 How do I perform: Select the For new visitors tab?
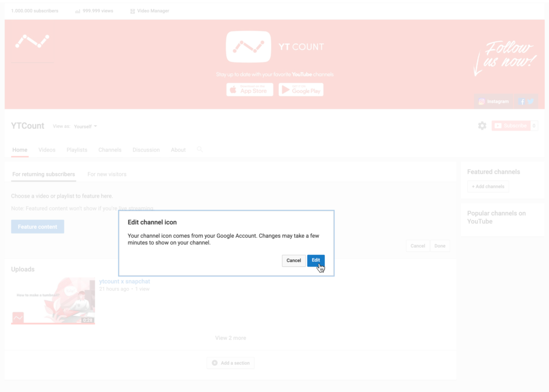tap(107, 175)
